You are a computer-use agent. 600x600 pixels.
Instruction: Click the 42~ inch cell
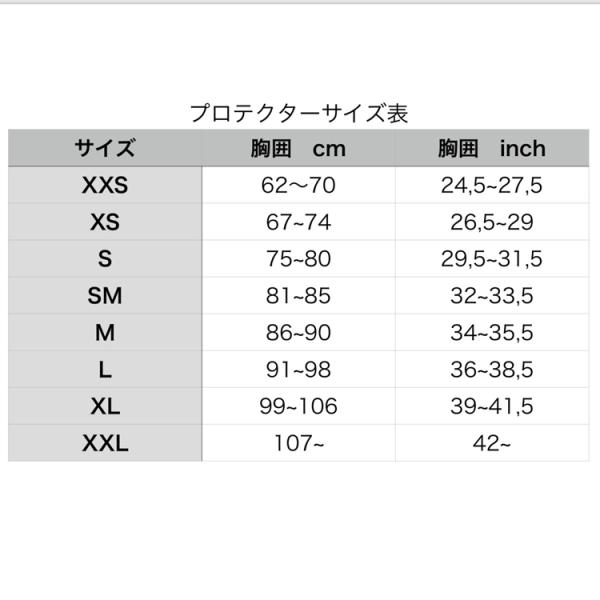(x=491, y=443)
